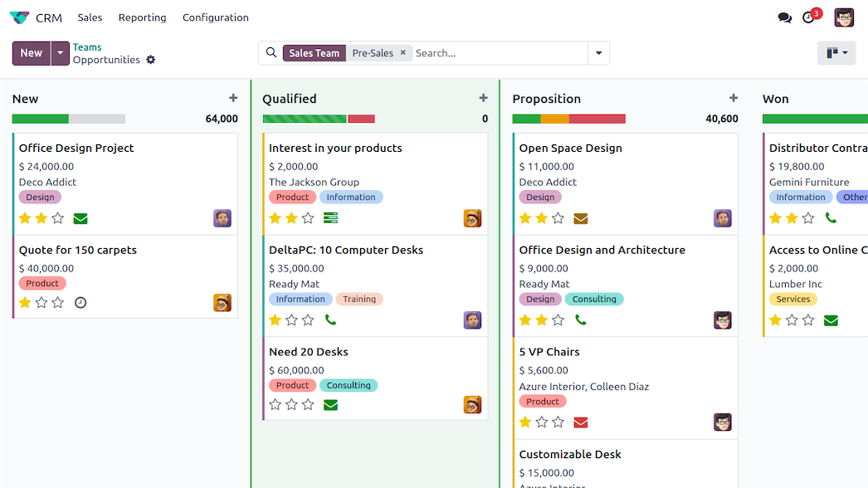Set second star on Access to Online card
The width and height of the screenshot is (868, 488).
coord(792,320)
